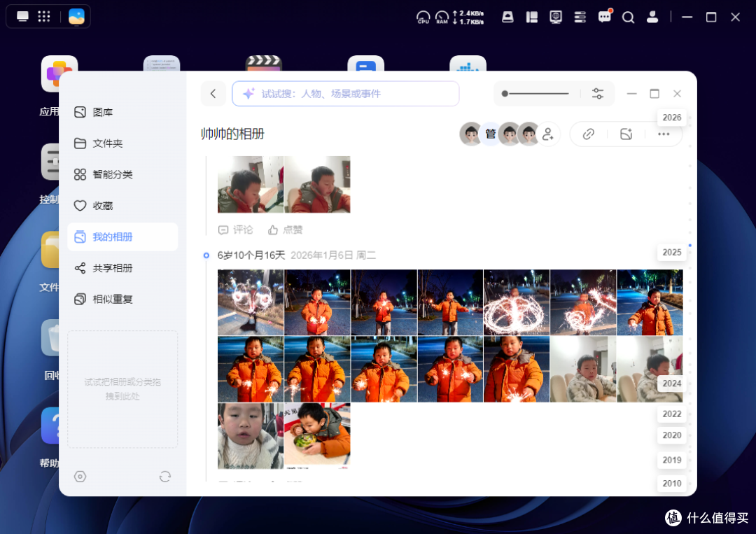The width and height of the screenshot is (756, 534).
Task: Copy the album share link icon
Action: 588,134
